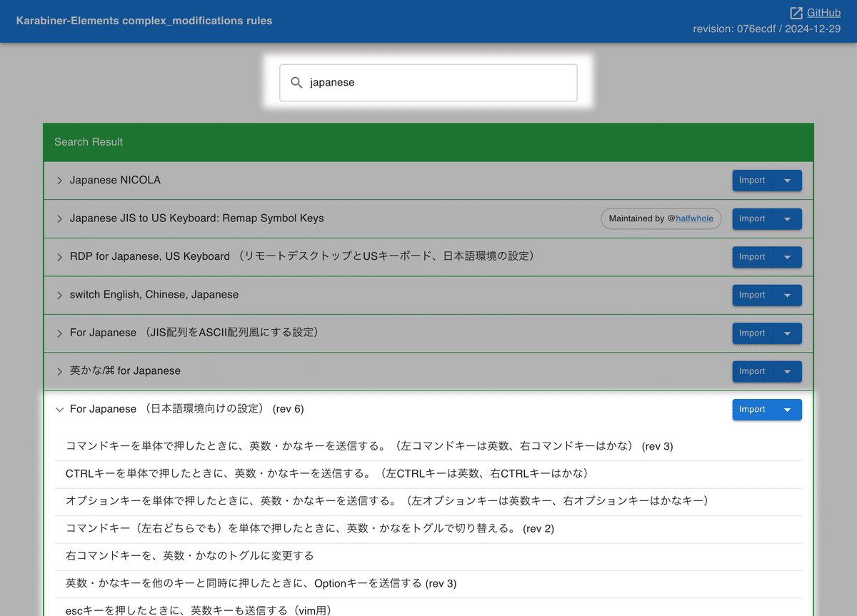Import For Japanese 日本語環境向けの設定 rules

coord(753,410)
